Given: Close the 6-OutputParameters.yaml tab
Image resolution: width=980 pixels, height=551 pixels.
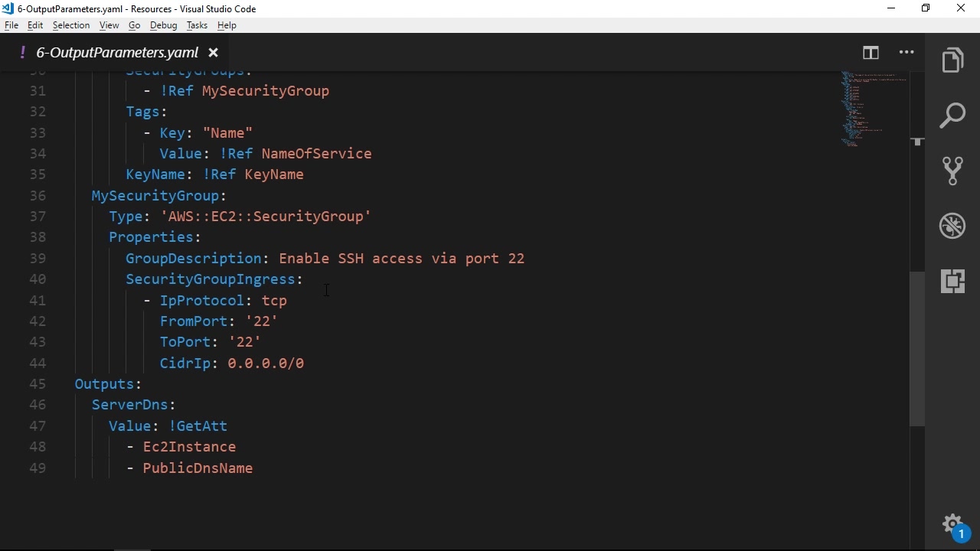Looking at the screenshot, I should click(x=214, y=53).
